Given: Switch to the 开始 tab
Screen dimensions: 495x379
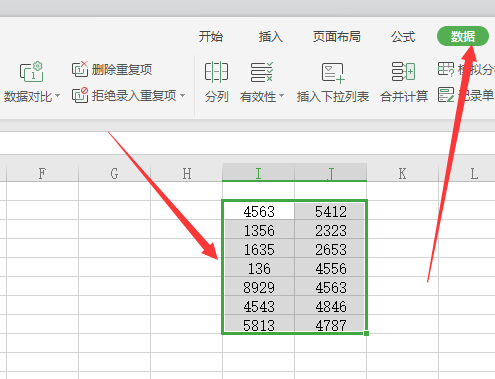Looking at the screenshot, I should pyautogui.click(x=211, y=36).
